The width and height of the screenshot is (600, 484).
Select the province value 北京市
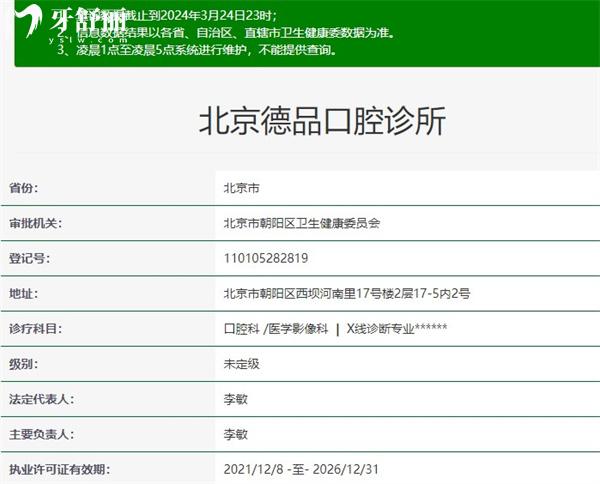click(241, 188)
